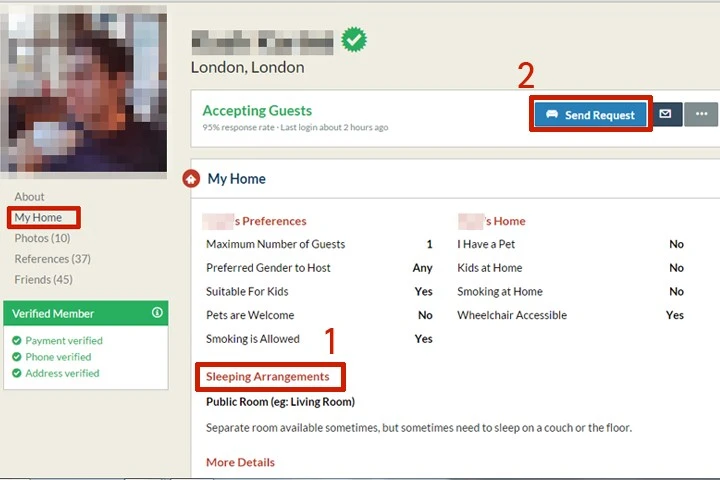
Task: Click the red My Home house icon
Action: pyautogui.click(x=191, y=179)
